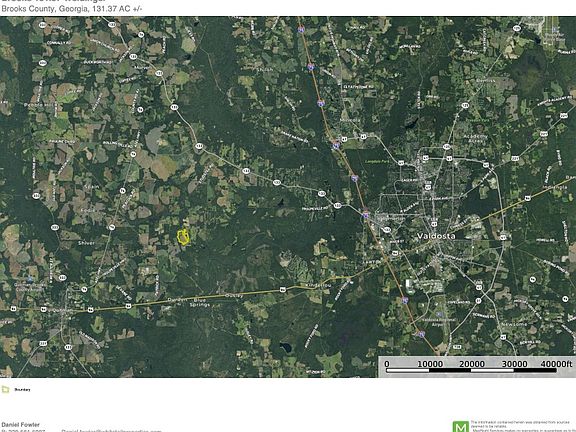The image size is (576, 432).
Task: Click the '40000ft' scale label
Action: [x=556, y=364]
